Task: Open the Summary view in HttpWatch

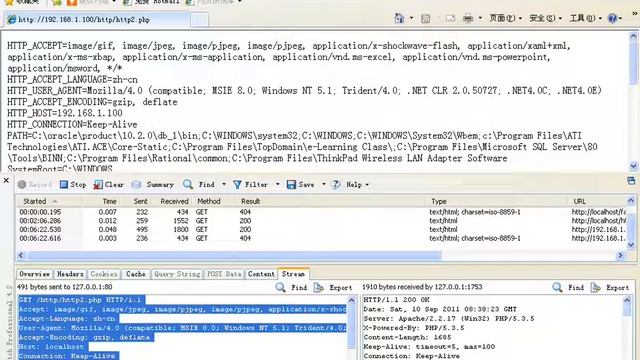Action: [153, 184]
